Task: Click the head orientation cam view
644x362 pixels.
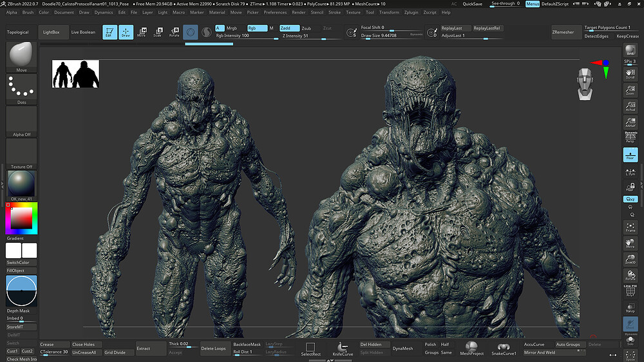Action: (x=585, y=84)
